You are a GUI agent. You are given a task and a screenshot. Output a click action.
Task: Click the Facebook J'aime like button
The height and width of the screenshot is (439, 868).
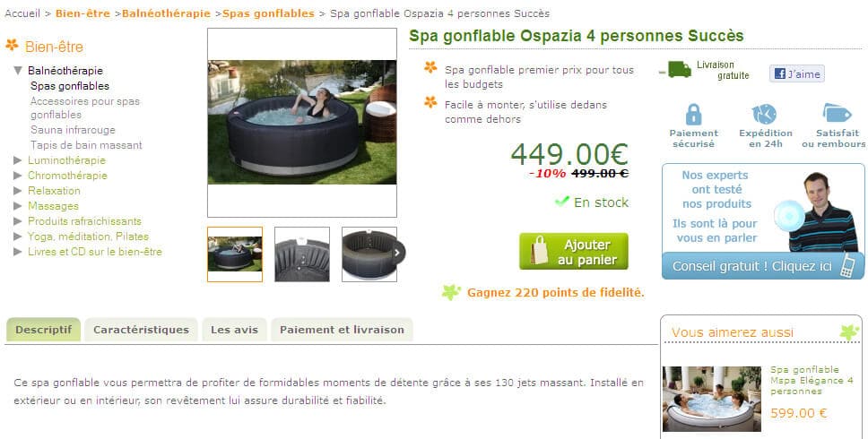point(796,73)
